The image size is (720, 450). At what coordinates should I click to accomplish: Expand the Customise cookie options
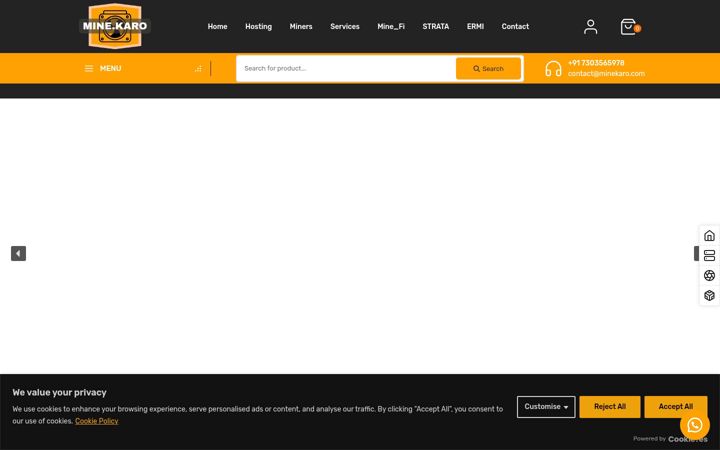click(x=546, y=407)
